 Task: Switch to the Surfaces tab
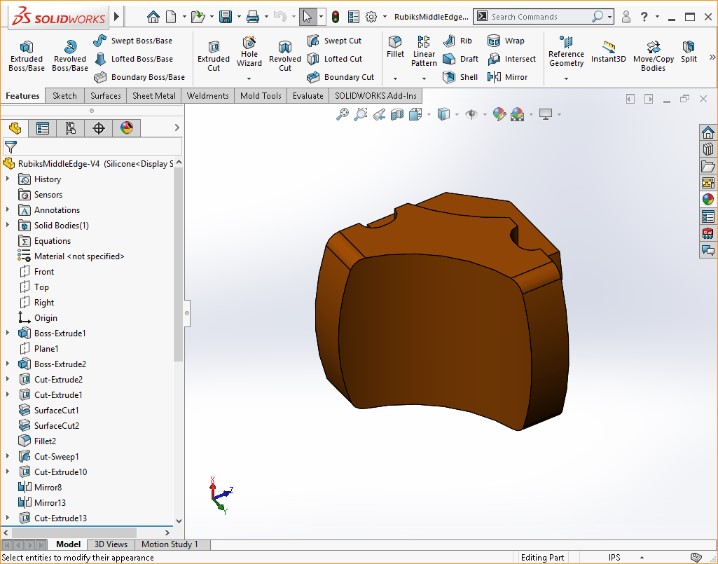(105, 96)
